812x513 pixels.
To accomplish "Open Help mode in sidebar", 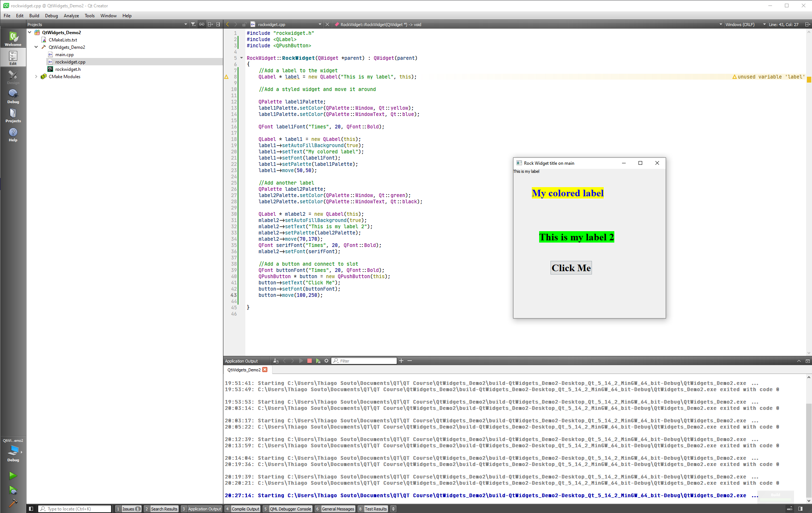I will coord(13,134).
